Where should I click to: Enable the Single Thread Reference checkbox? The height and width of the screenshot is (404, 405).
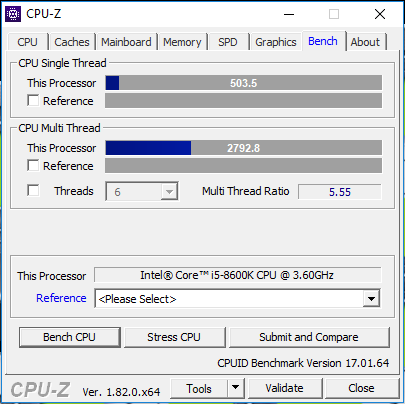(33, 100)
